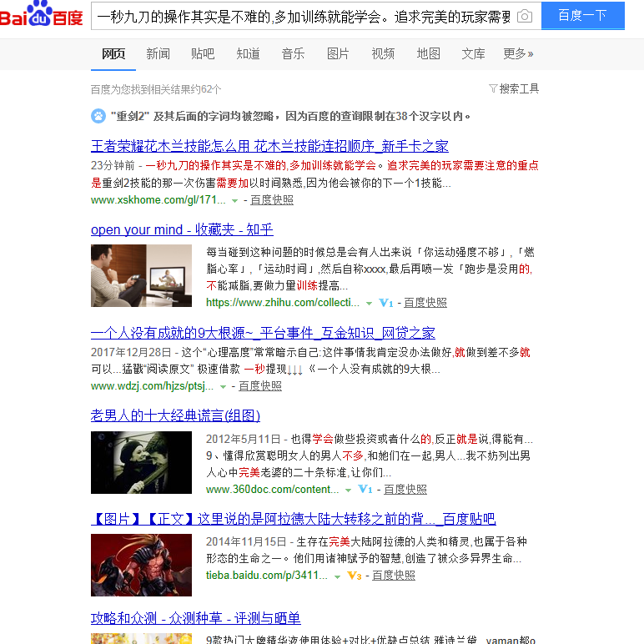The height and width of the screenshot is (644, 644).
Task: Open 百度快照 for 360doc result
Action: pyautogui.click(x=405, y=489)
